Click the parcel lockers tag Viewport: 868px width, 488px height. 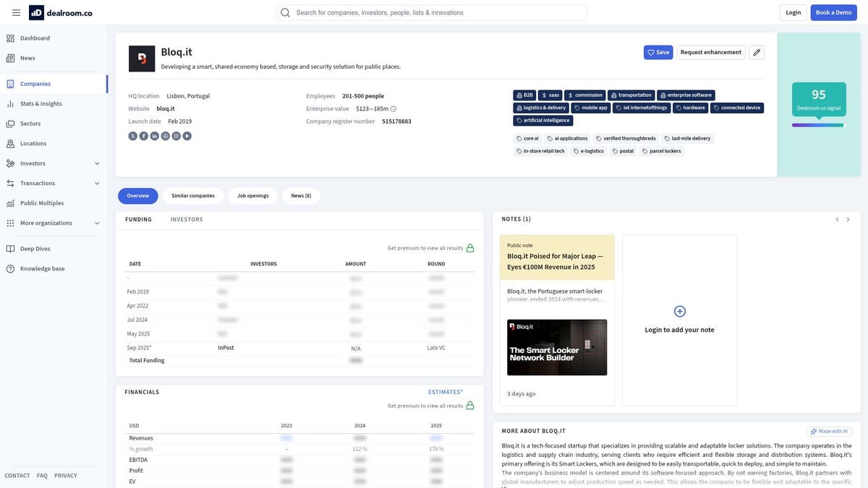pyautogui.click(x=662, y=151)
